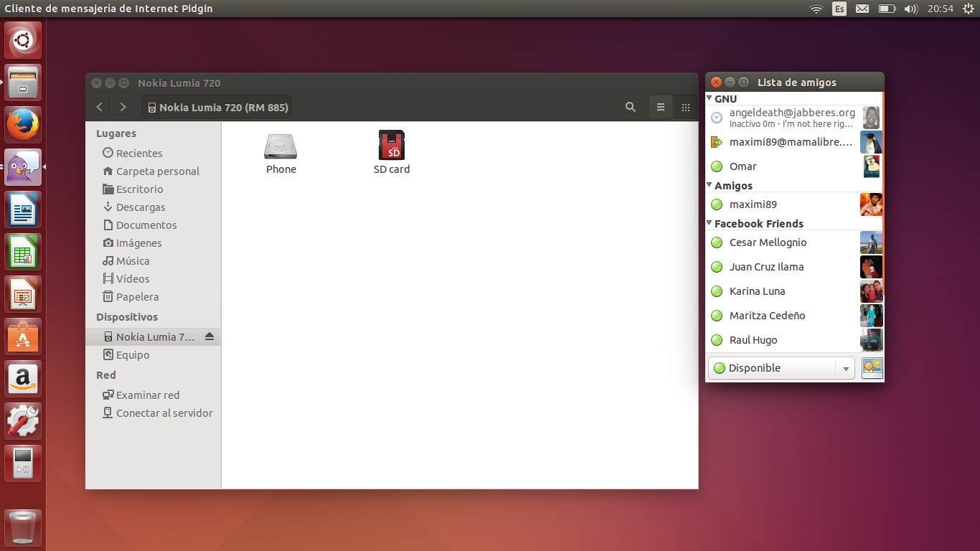Viewport: 980px width, 551px height.
Task: Click Examinar red in sidebar
Action: coord(141,395)
